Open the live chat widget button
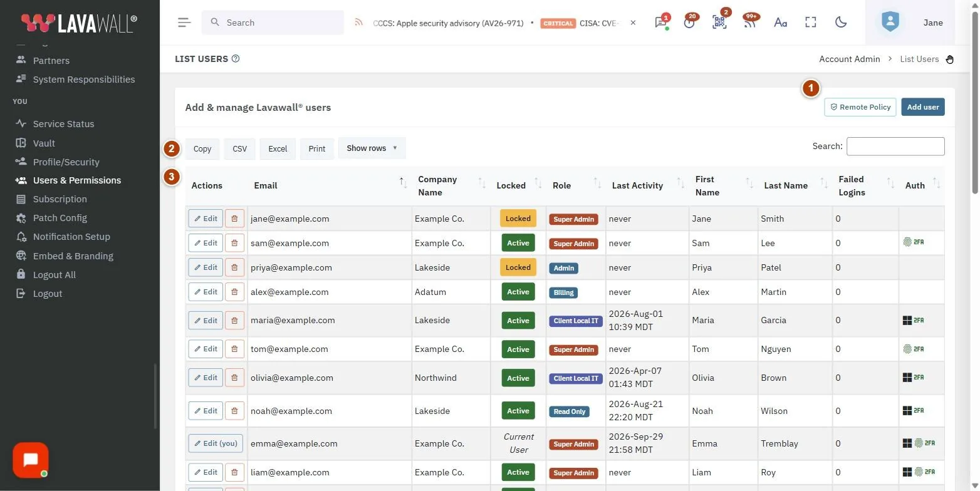Image resolution: width=980 pixels, height=491 pixels. pyautogui.click(x=30, y=460)
